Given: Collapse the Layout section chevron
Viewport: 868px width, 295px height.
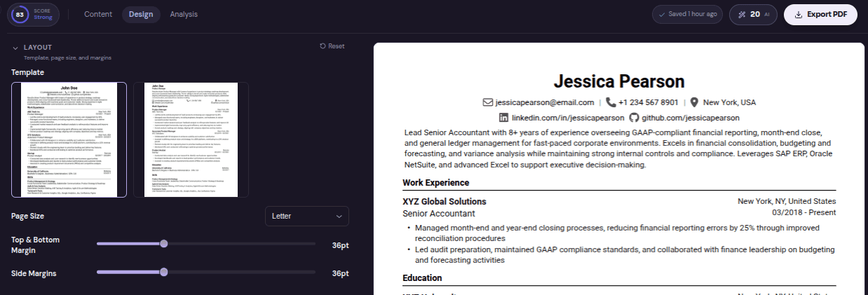Looking at the screenshot, I should pos(15,47).
